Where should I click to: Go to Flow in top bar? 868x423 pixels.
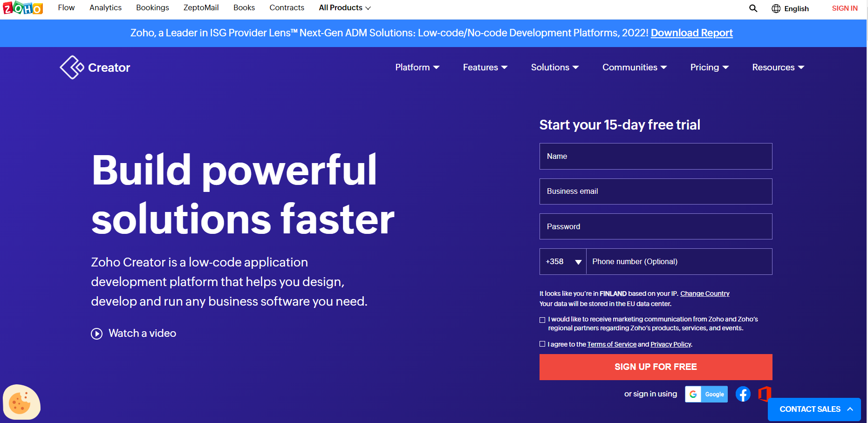pos(66,8)
